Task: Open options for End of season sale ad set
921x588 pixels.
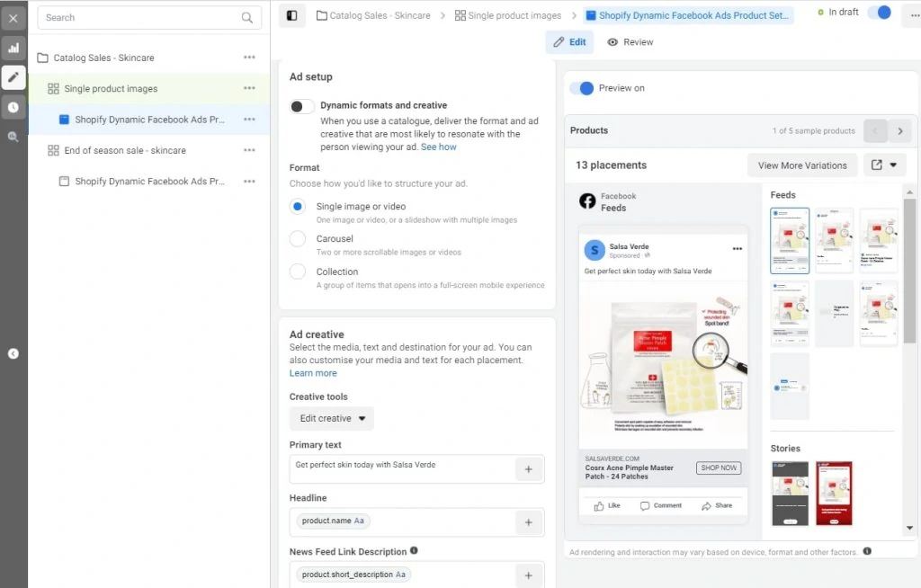Action: click(x=250, y=150)
